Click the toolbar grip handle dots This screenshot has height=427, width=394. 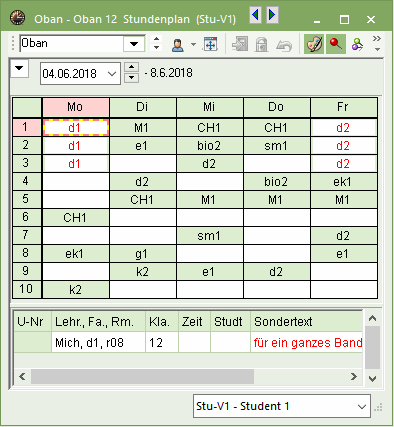13,43
